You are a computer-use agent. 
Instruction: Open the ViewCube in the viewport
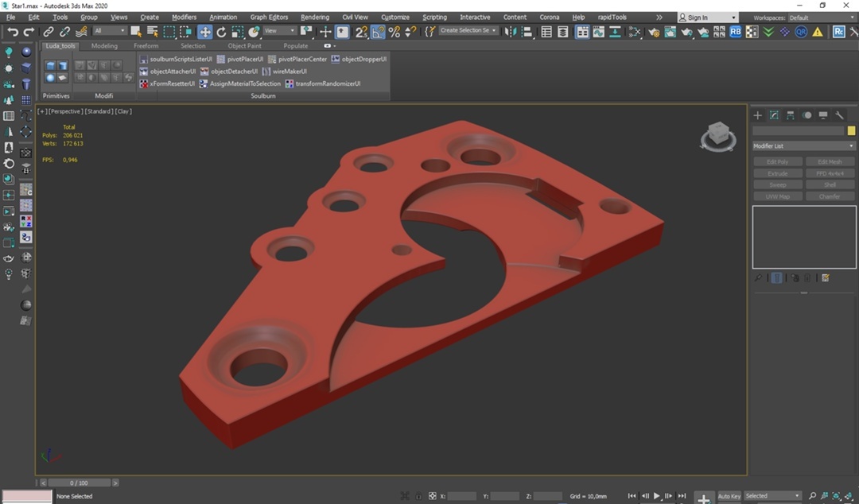718,137
